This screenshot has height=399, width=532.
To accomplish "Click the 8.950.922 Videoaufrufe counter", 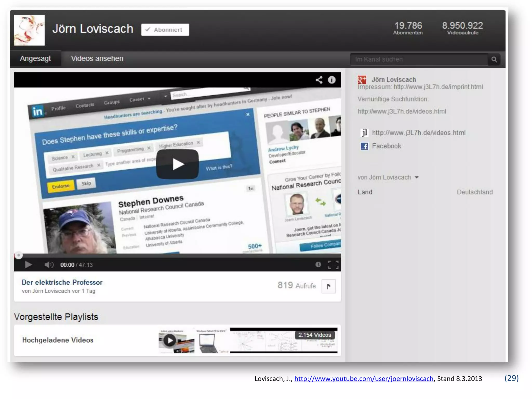I will click(462, 28).
